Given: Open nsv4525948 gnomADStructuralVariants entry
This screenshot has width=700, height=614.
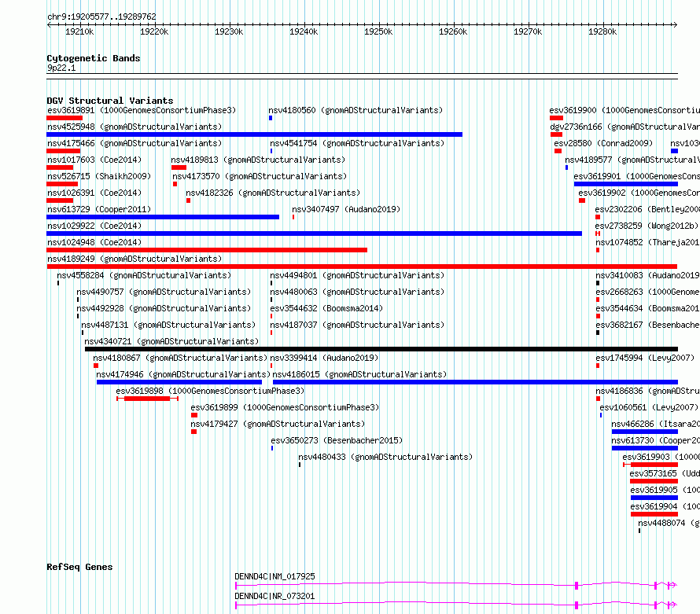Looking at the screenshot, I should [x=134, y=127].
